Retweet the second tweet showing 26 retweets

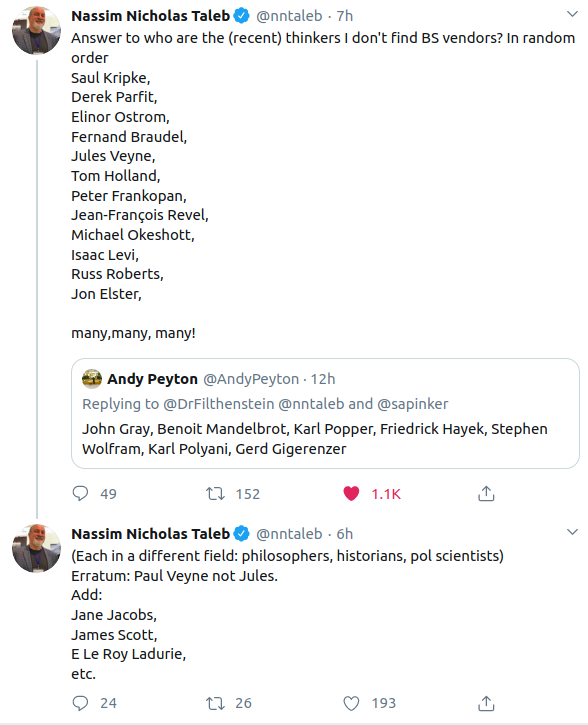point(215,703)
